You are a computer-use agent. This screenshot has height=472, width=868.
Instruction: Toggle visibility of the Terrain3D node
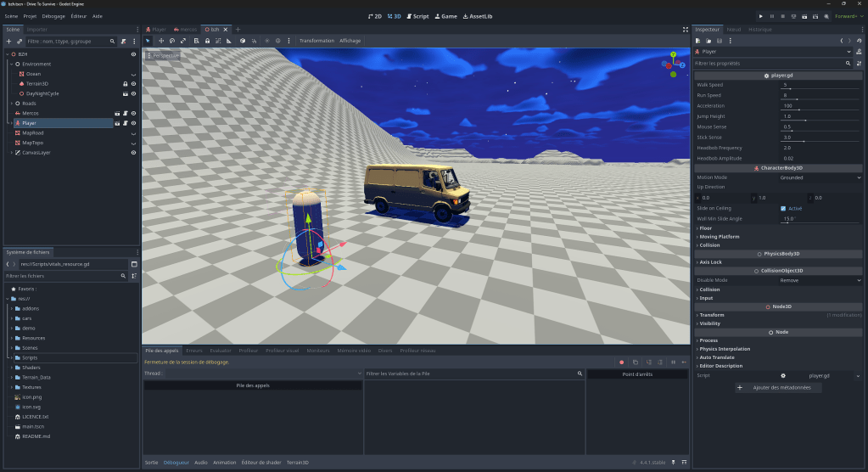(133, 84)
